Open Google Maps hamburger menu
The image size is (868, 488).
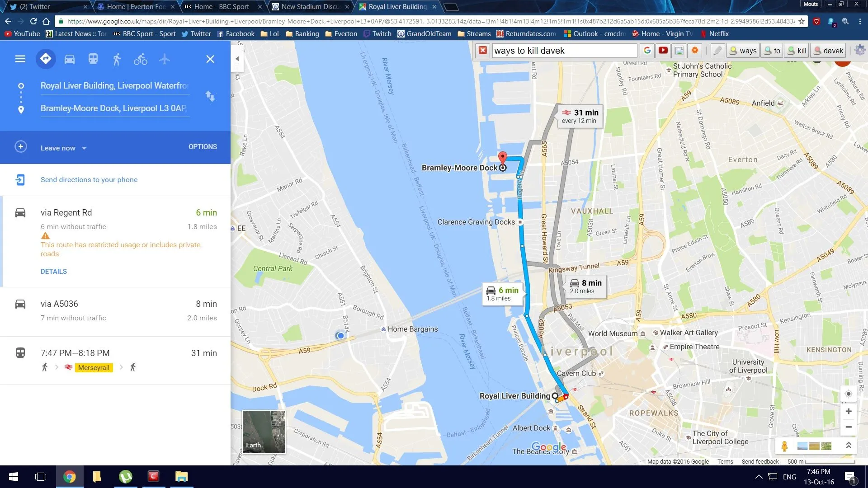[x=20, y=59]
